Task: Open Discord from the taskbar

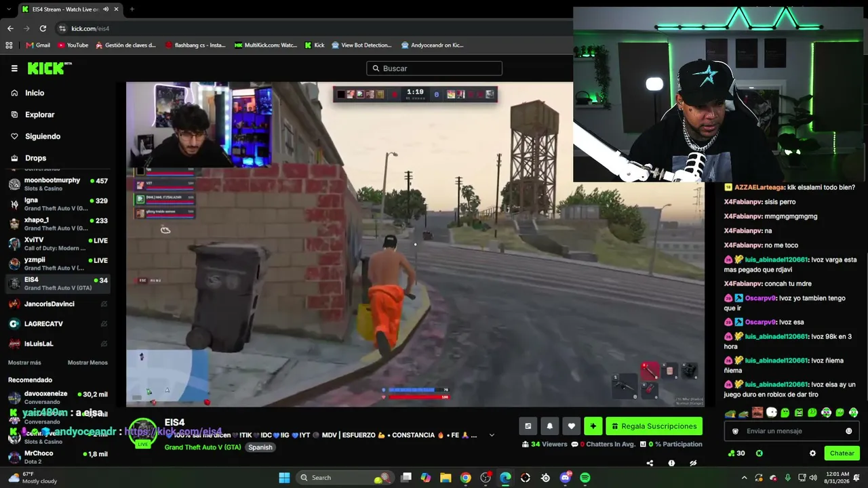Action: (x=566, y=478)
